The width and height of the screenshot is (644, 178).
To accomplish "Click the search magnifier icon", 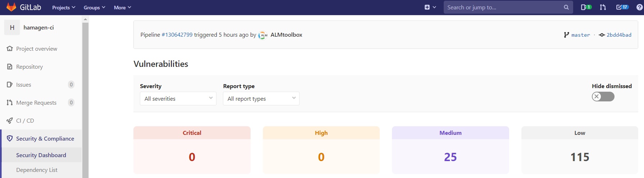I will (566, 7).
